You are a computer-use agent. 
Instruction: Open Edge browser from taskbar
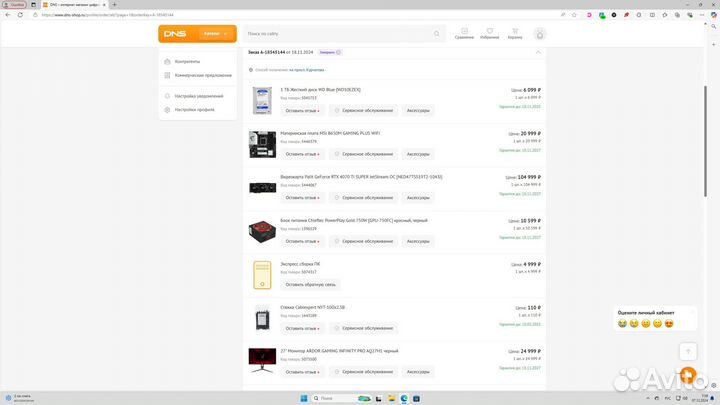tap(404, 398)
